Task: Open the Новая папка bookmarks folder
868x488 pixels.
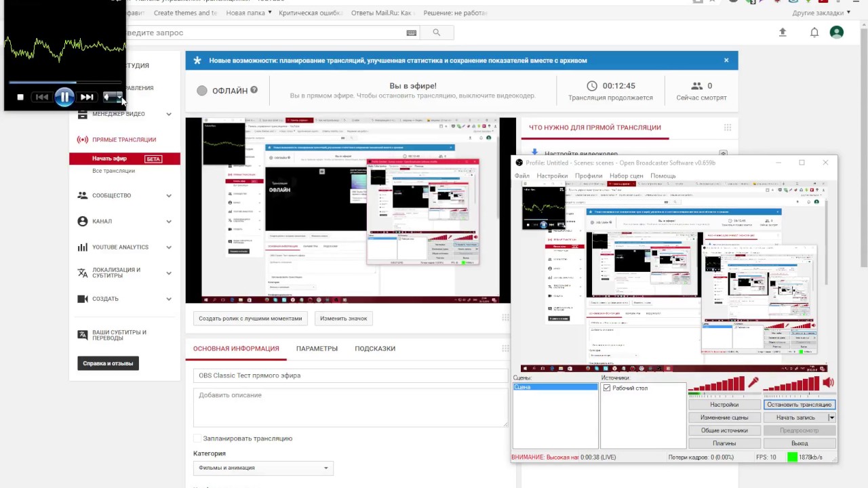Action: click(x=249, y=13)
